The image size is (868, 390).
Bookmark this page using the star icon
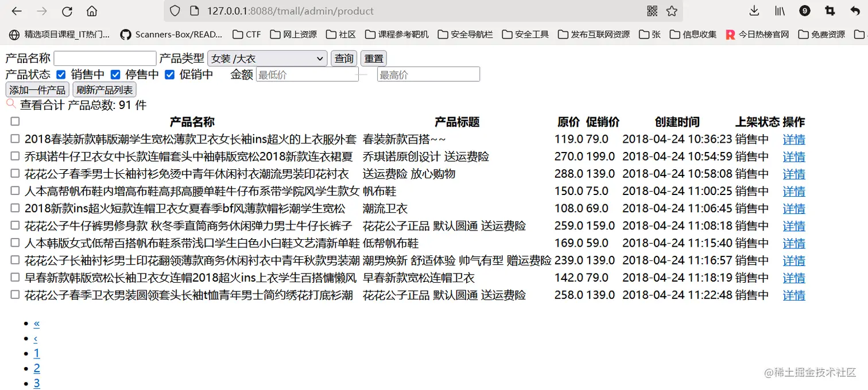click(x=672, y=11)
